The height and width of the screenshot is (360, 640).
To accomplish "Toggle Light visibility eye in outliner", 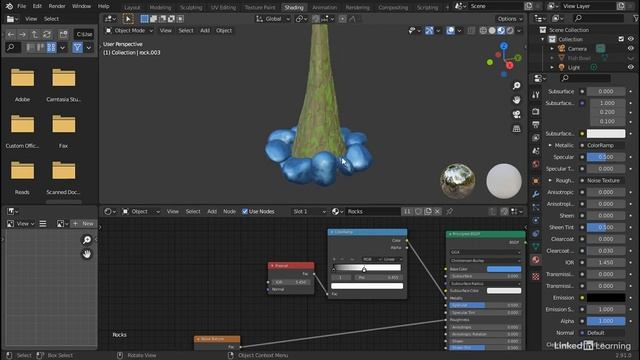I will coord(631,67).
